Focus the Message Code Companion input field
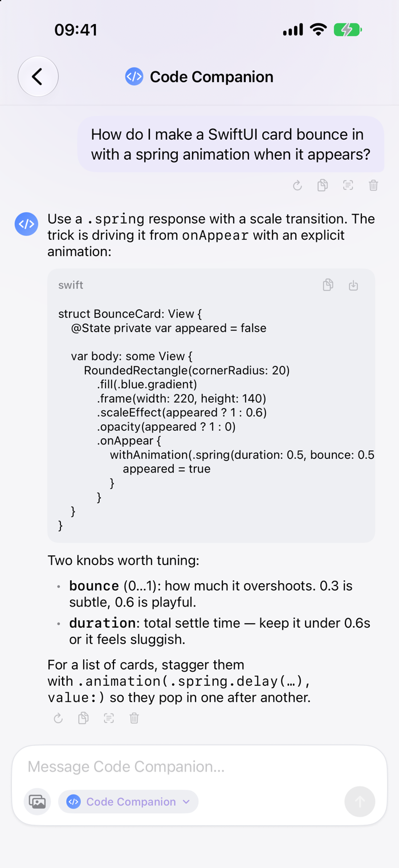 click(x=199, y=766)
